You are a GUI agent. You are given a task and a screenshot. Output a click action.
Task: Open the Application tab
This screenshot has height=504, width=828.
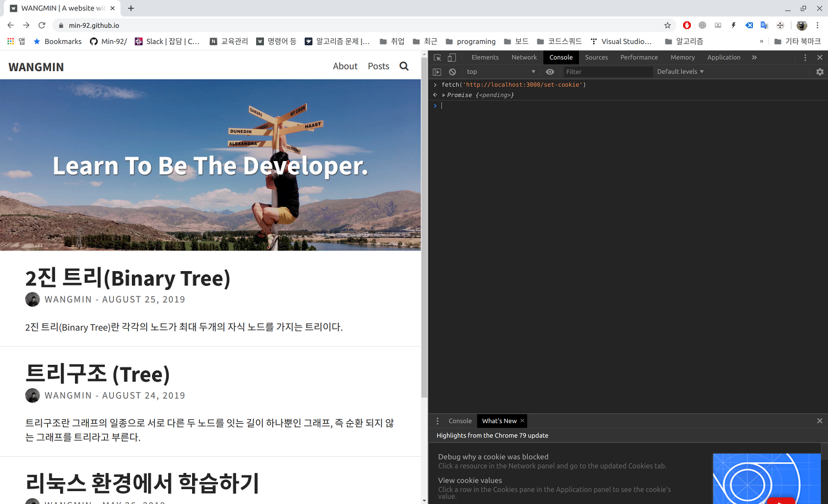tap(724, 58)
